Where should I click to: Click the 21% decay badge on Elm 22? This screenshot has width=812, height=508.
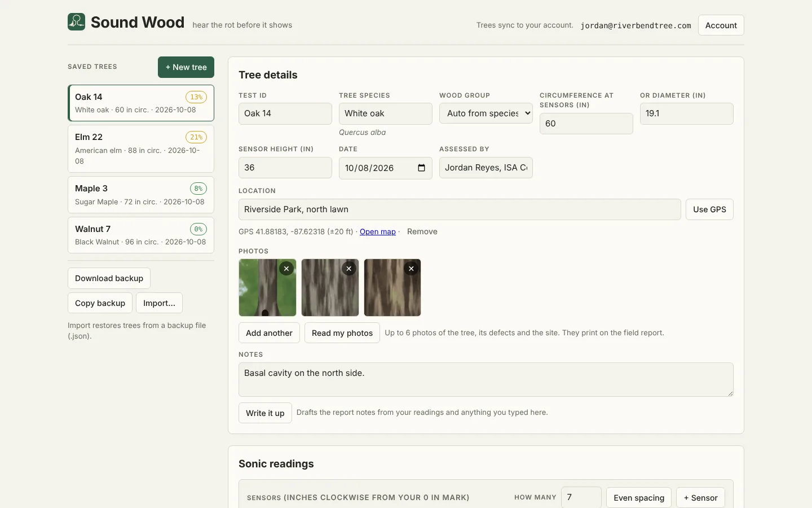pos(196,137)
